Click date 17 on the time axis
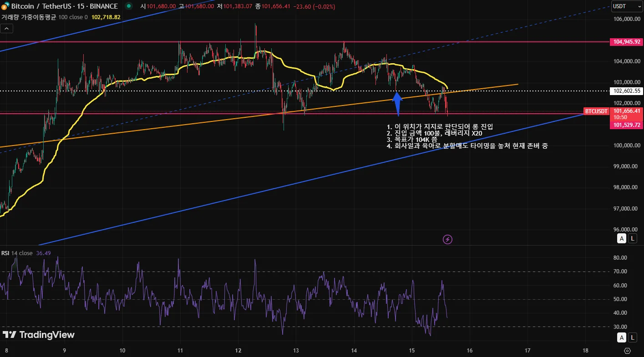Image resolution: width=644 pixels, height=357 pixels. point(527,351)
